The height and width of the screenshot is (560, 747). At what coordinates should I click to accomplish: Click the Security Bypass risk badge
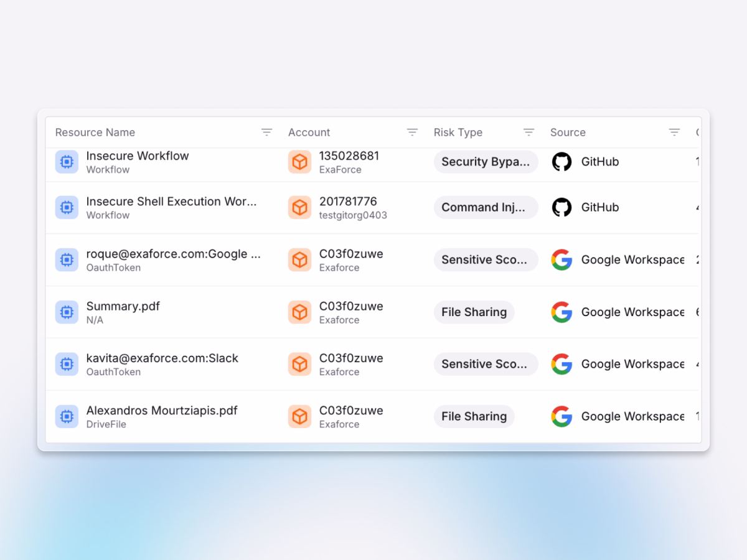coord(486,162)
